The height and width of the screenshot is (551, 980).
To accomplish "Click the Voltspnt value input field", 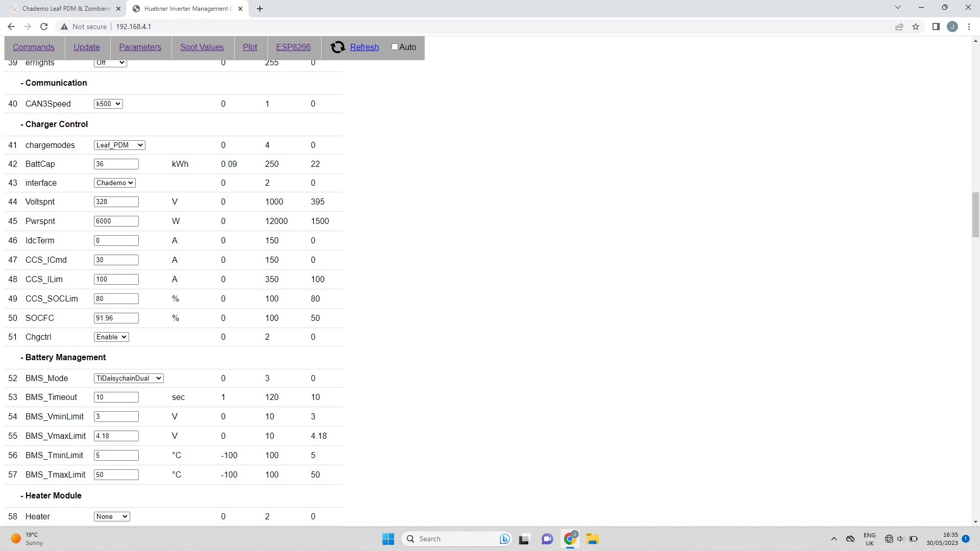I will tap(116, 202).
